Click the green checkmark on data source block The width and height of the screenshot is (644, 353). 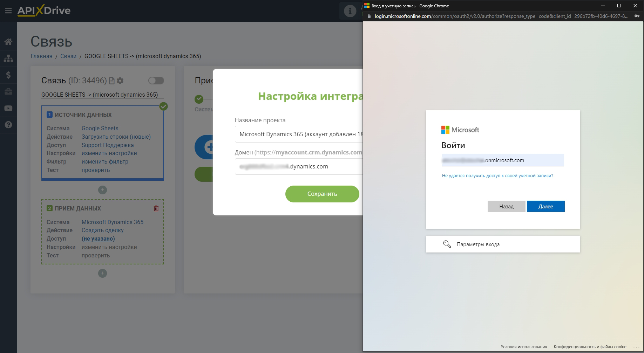[163, 106]
